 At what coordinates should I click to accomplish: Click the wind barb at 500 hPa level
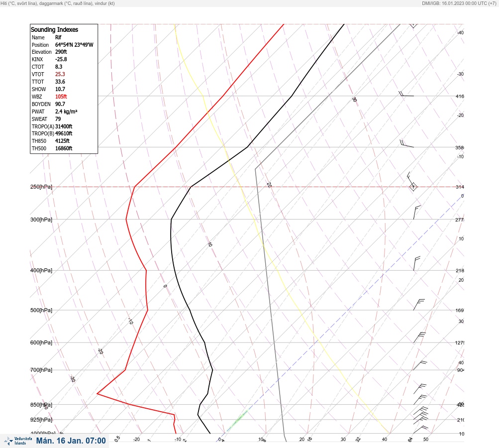pyautogui.click(x=419, y=305)
